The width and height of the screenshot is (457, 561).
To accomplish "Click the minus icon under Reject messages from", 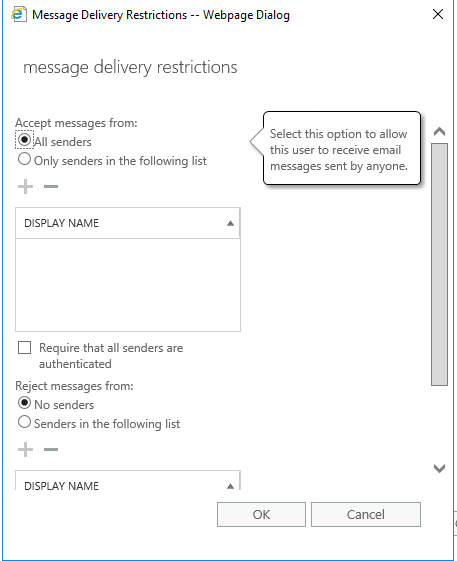I will (51, 449).
